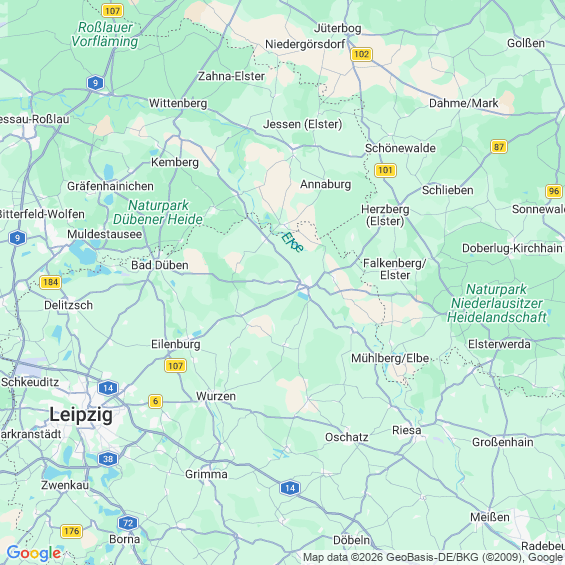
Task: Click the Naturpark Dübener Heide label
Action: pyautogui.click(x=158, y=212)
